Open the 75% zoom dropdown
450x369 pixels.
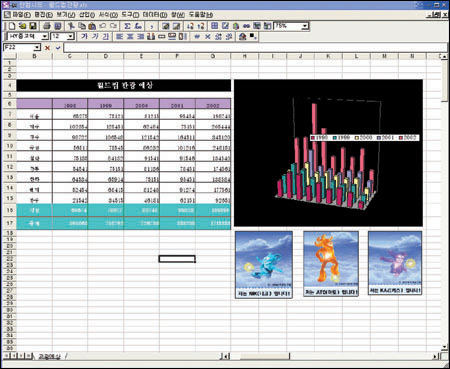pyautogui.click(x=305, y=26)
